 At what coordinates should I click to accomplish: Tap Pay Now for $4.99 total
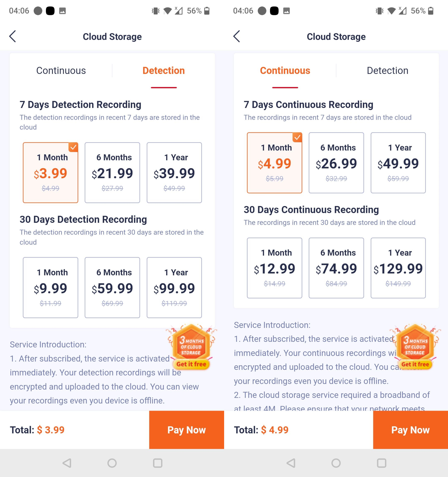[x=410, y=430]
